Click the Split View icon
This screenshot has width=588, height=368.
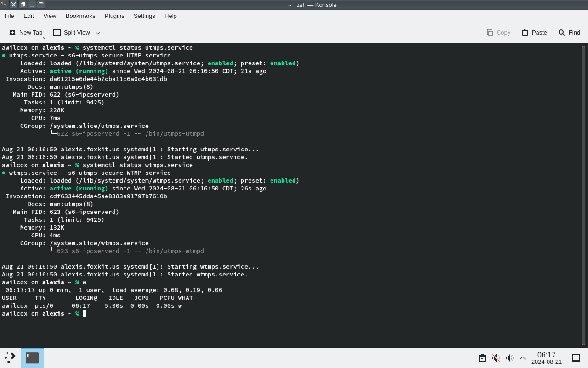57,33
